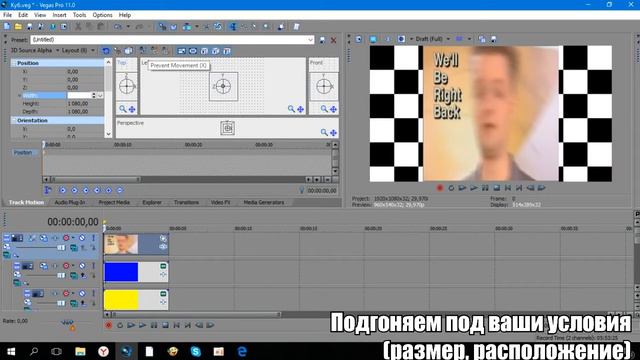The height and width of the screenshot is (360, 640).
Task: Open Project Video Properties in preview toolbar
Action: [x=358, y=39]
